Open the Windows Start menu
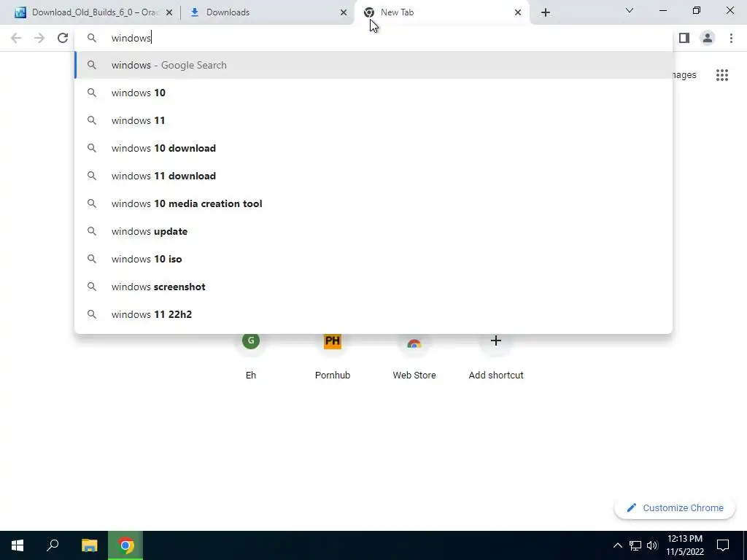Viewport: 747px width, 560px height. tap(18, 545)
